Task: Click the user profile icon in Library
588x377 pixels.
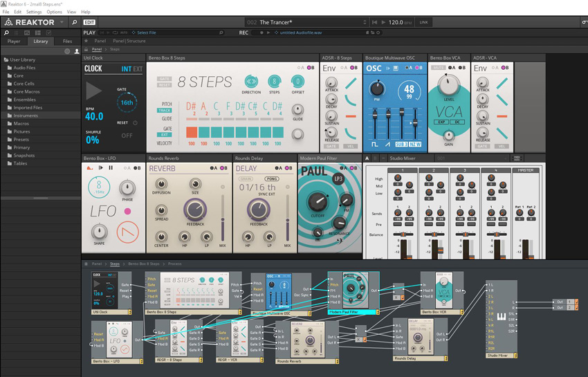Action: point(77,51)
